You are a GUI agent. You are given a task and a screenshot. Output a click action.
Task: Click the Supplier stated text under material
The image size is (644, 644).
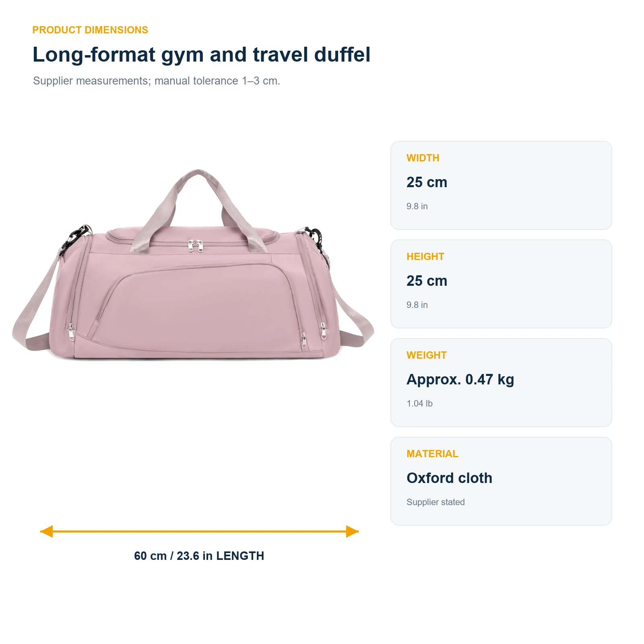point(436,502)
